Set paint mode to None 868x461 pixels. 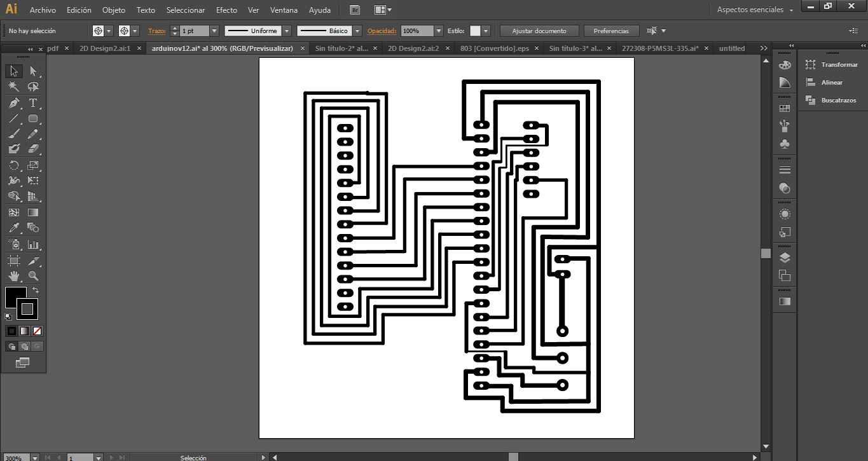coord(38,331)
